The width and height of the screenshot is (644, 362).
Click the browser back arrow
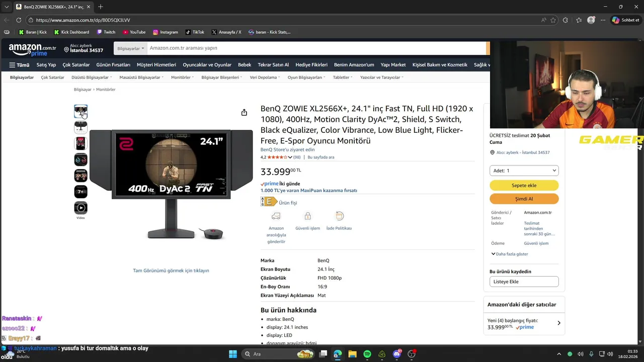pyautogui.click(x=6, y=20)
